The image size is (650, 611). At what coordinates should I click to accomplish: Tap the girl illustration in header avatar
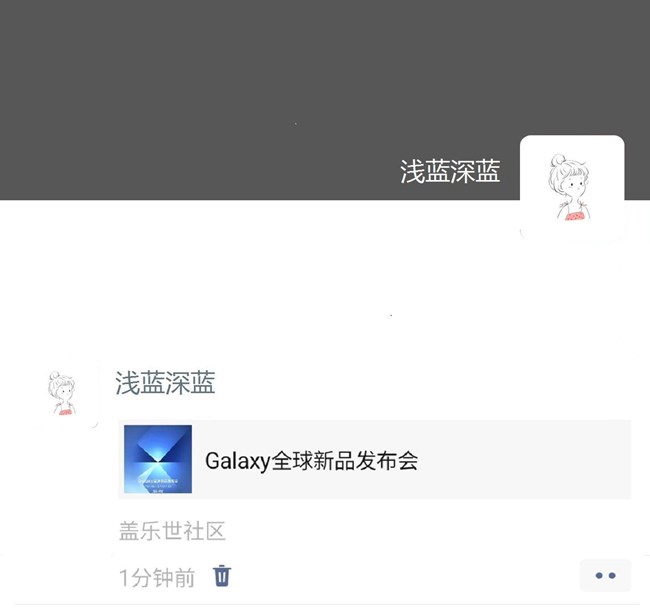(570, 187)
